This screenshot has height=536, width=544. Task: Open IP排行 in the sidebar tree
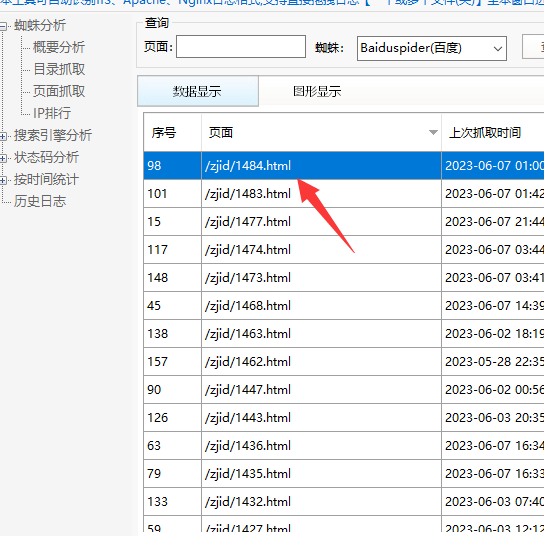52,113
